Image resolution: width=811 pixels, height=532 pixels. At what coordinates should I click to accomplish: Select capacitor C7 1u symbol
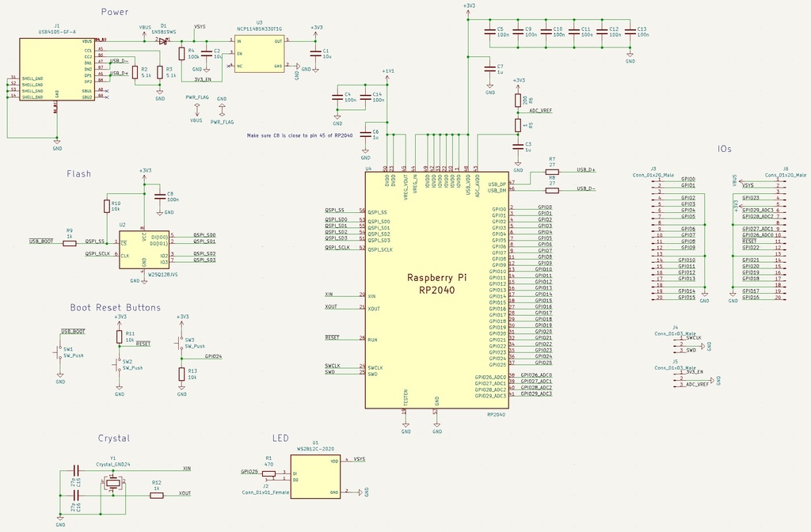(x=489, y=70)
